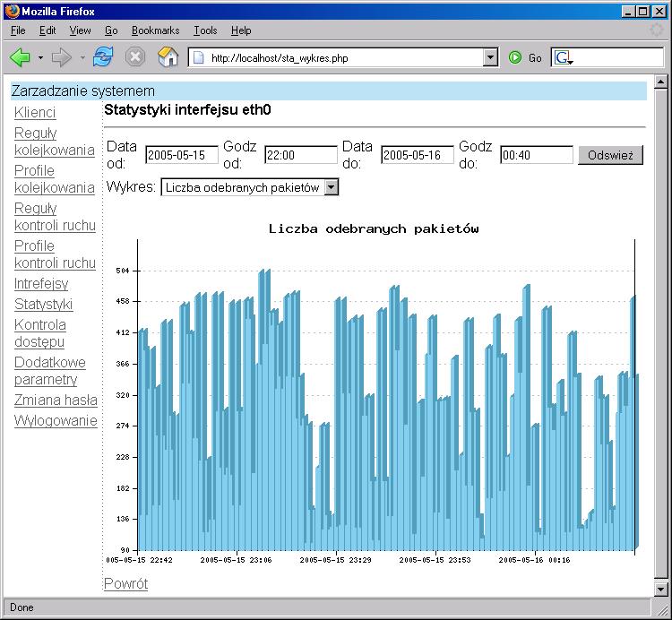Click the Zarzadzanie systemem header text

83,90
